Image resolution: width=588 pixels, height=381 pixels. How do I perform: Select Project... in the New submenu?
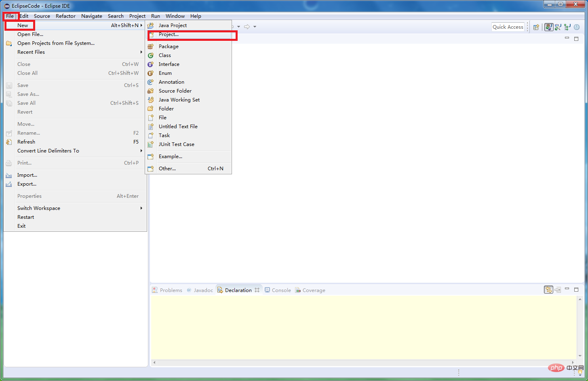[188, 34]
